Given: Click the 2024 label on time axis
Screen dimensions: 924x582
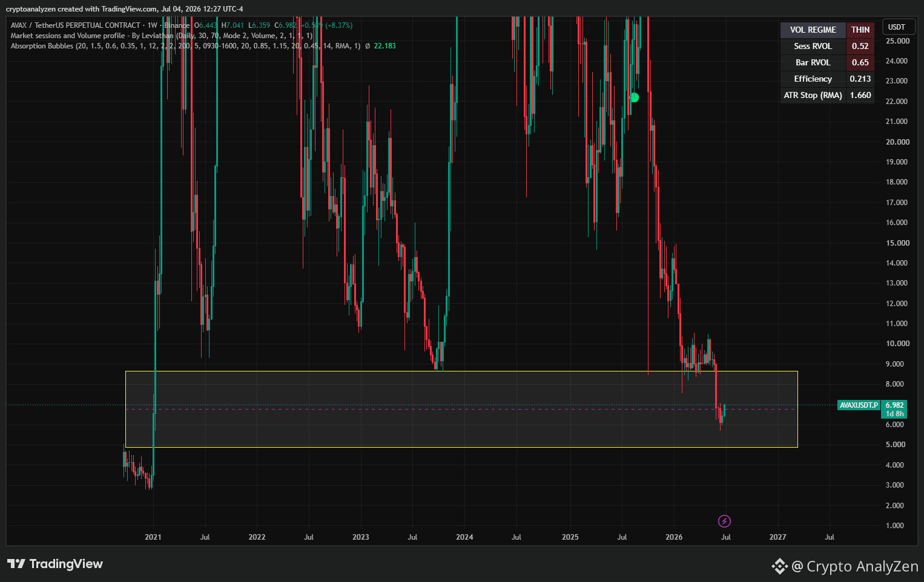Looking at the screenshot, I should coord(464,537).
